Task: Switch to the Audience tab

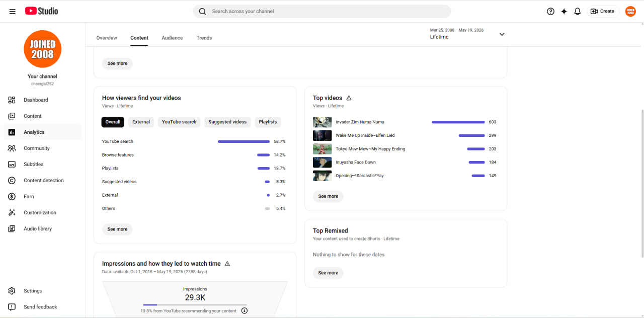Action: click(x=172, y=38)
